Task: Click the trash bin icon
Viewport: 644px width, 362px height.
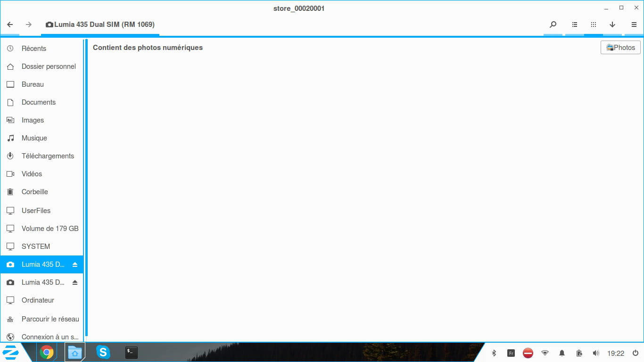Action: coord(10,192)
